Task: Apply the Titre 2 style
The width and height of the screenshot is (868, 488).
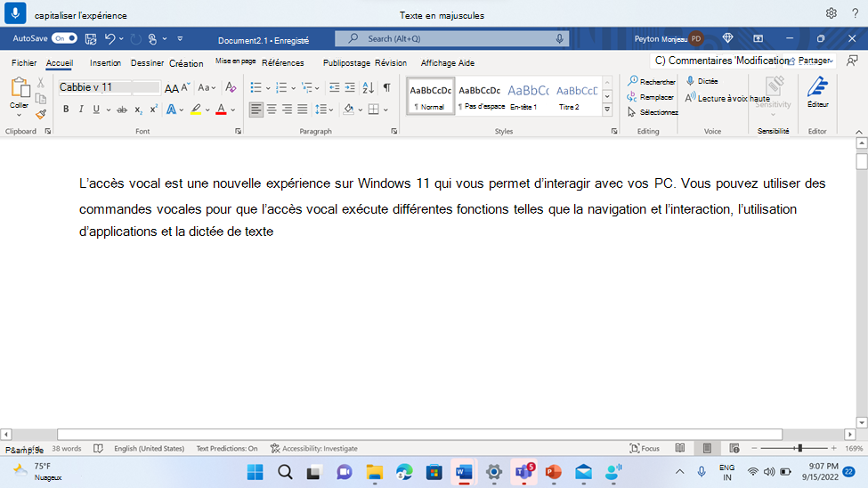Action: [576, 96]
